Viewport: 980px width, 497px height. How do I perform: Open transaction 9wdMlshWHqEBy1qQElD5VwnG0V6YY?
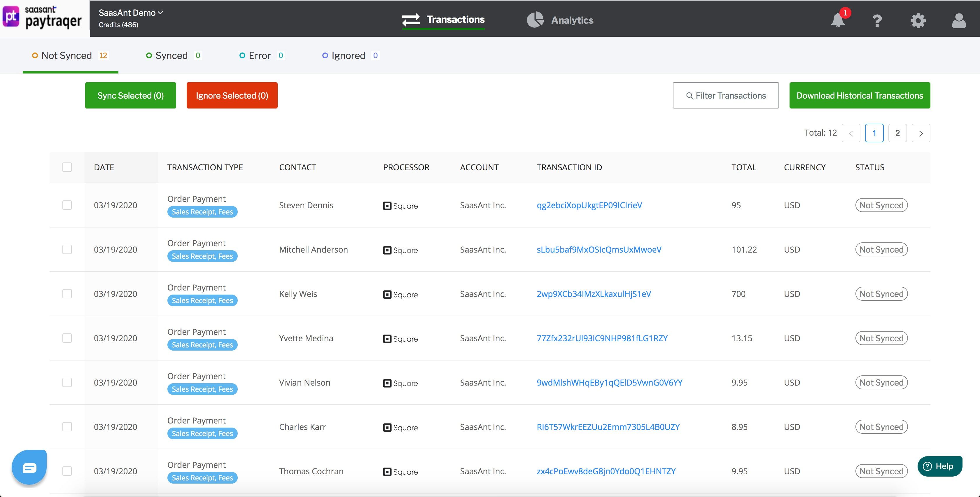coord(610,382)
